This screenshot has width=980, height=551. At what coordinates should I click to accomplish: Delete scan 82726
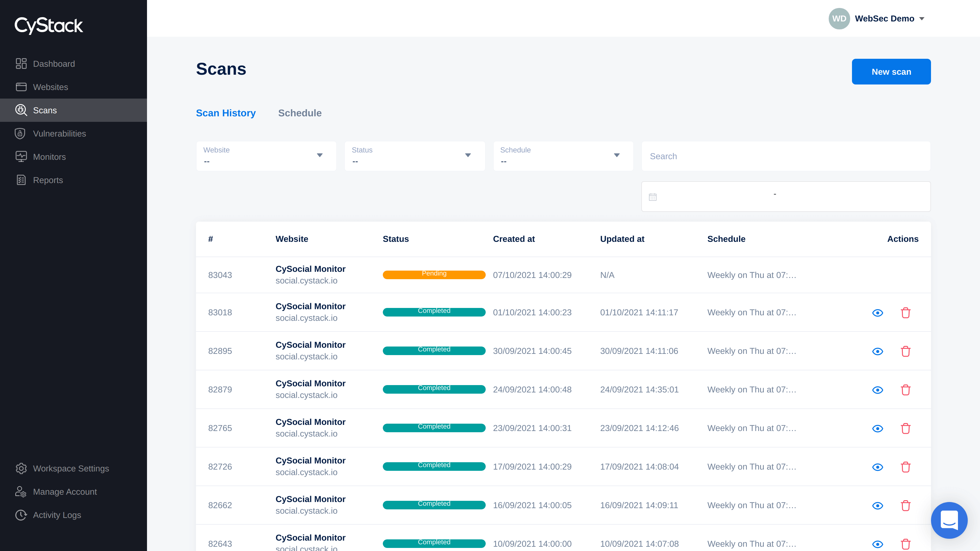click(x=906, y=467)
